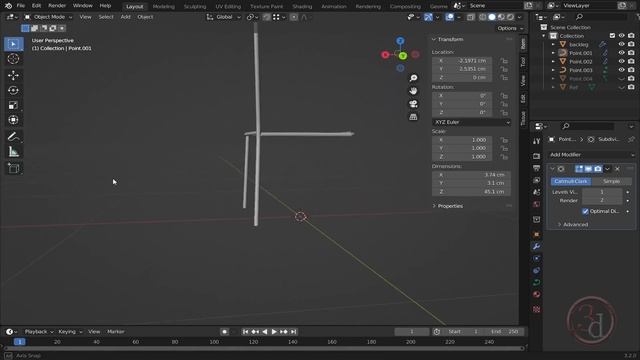640x360 pixels.
Task: Toggle proportional editing in header
Action: (294, 17)
